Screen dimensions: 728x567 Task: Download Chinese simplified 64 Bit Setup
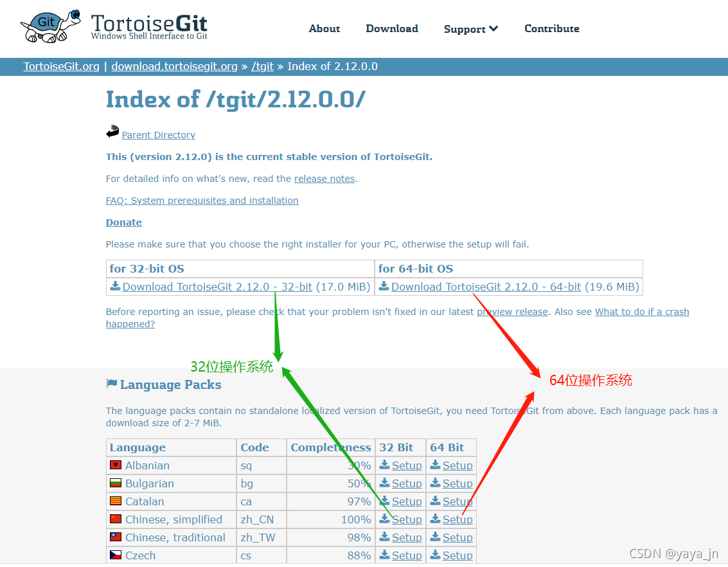tap(457, 519)
